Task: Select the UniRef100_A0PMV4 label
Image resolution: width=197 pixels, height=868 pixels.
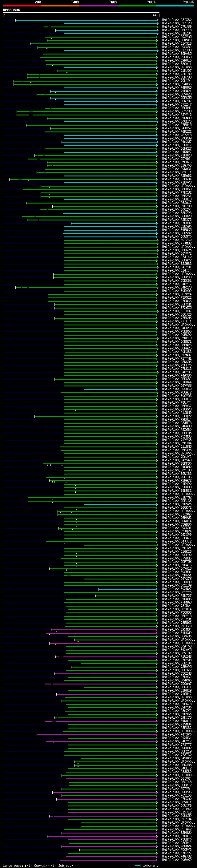Action: (177, 846)
